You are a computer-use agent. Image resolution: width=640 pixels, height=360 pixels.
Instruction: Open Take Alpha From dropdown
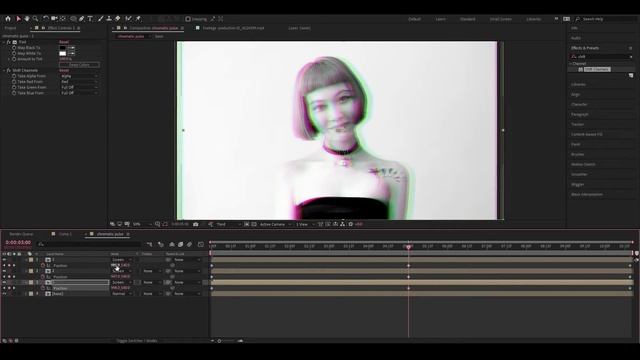pyautogui.click(x=80, y=76)
